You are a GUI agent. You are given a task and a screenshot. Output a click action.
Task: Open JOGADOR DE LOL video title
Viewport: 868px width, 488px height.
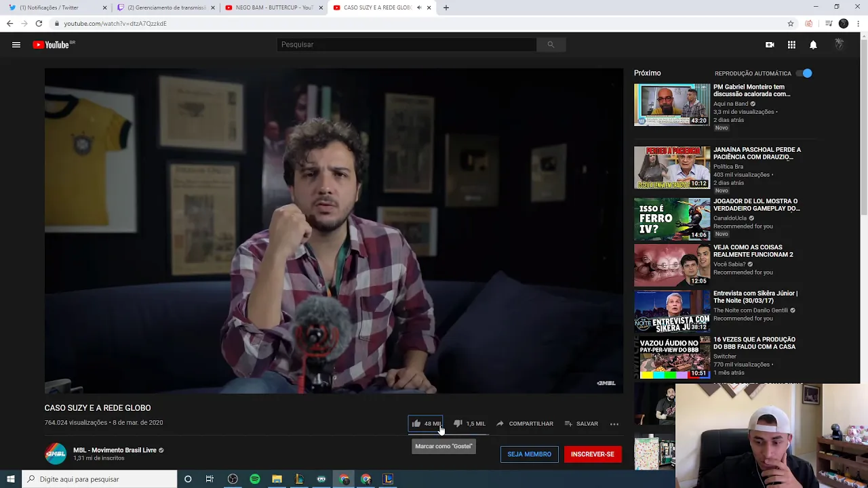coord(756,205)
